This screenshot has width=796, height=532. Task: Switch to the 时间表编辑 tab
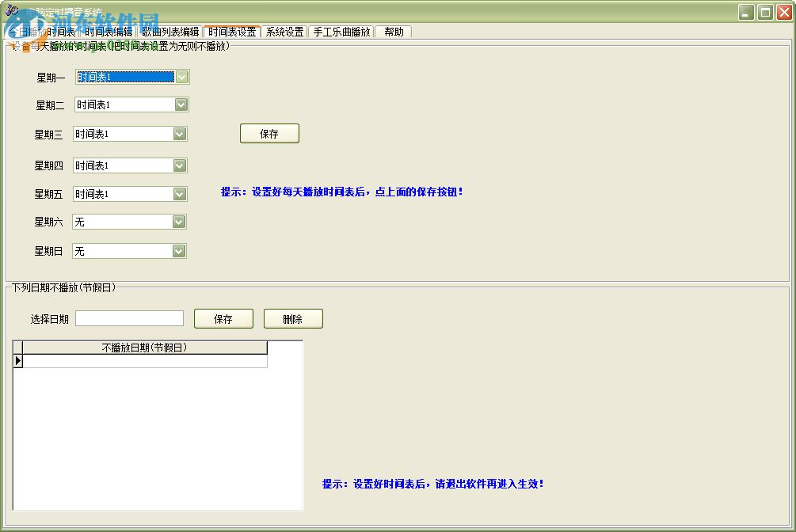tap(109, 32)
